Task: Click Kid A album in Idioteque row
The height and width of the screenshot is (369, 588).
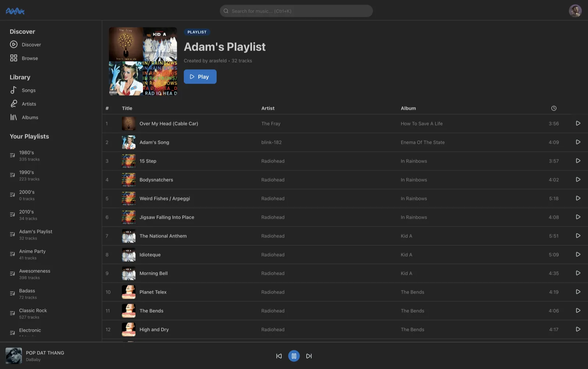Action: (406, 255)
